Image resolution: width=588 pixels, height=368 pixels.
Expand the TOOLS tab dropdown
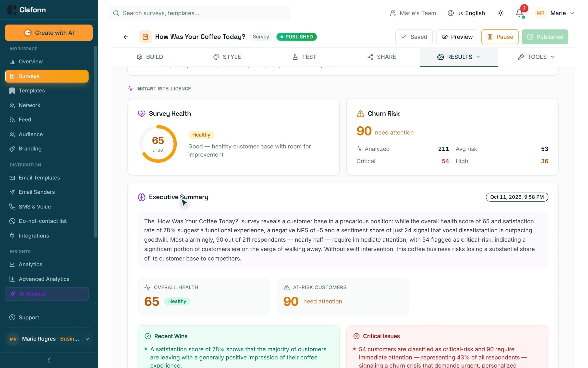(x=536, y=57)
